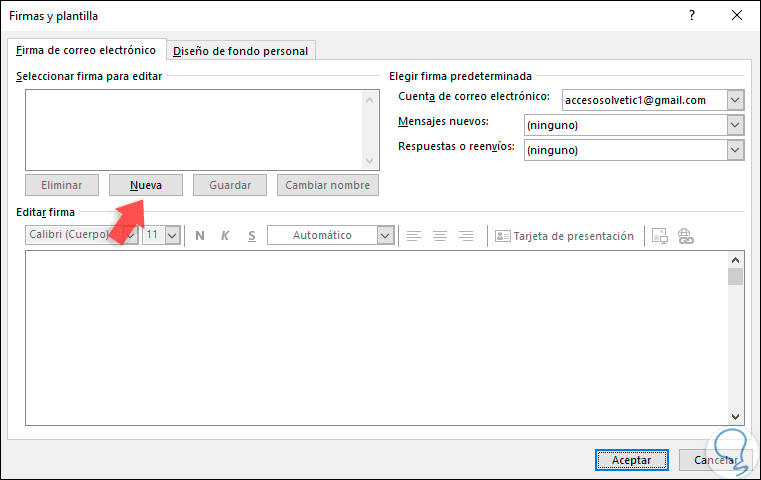The height and width of the screenshot is (480, 761).
Task: Expand the Automático font color dropdown
Action: tap(385, 236)
